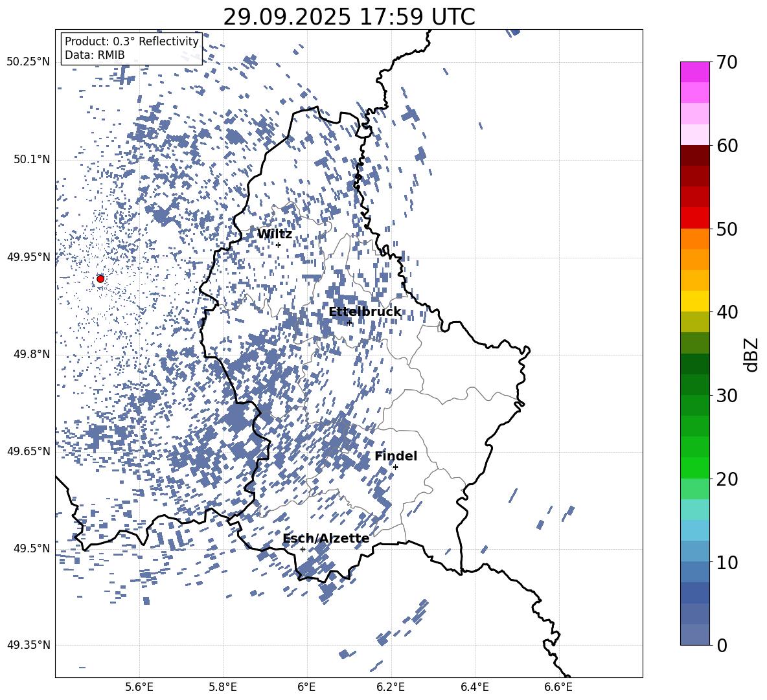Screen dimensions: 767x700
Task: Click the Wiltz city label
Action: pyautogui.click(x=275, y=234)
